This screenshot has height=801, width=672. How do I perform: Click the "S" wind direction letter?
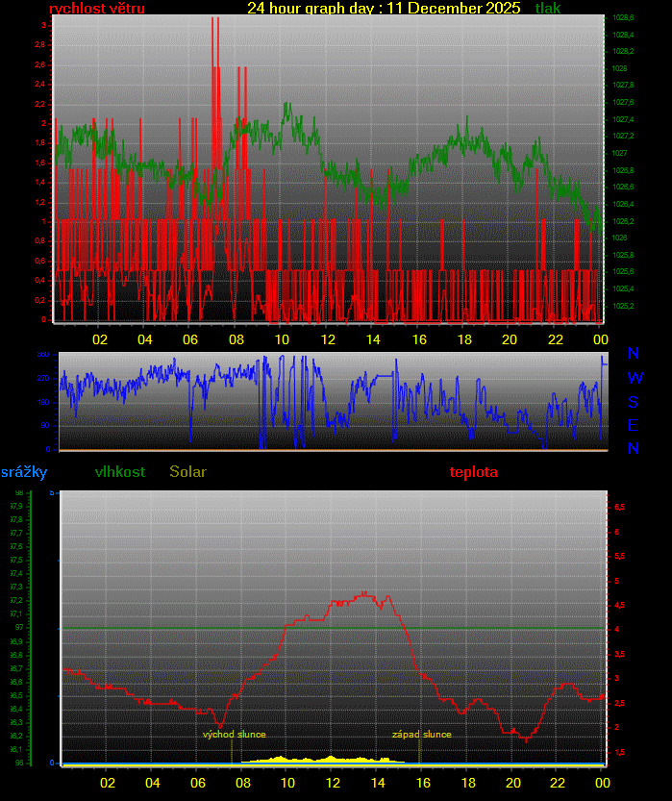[x=634, y=402]
